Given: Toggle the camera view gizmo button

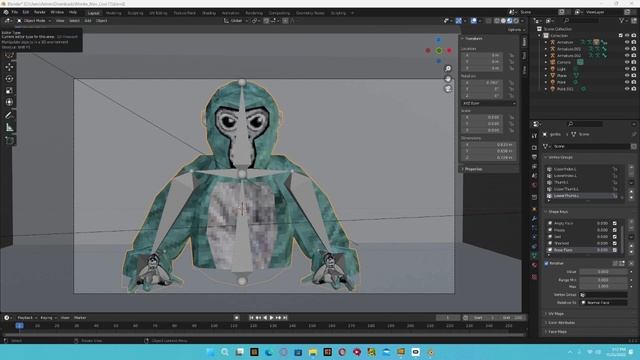Looking at the screenshot, I should [448, 88].
